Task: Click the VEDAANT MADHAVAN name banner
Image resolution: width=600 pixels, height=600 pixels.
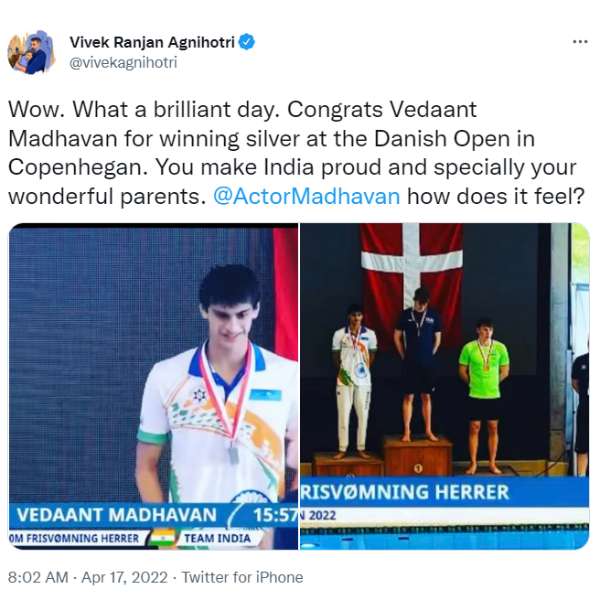Action: (117, 515)
